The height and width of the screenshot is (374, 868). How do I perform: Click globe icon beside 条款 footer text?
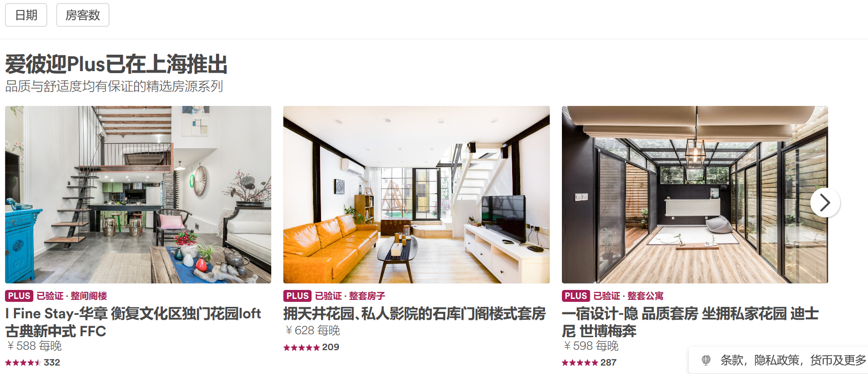(x=706, y=360)
